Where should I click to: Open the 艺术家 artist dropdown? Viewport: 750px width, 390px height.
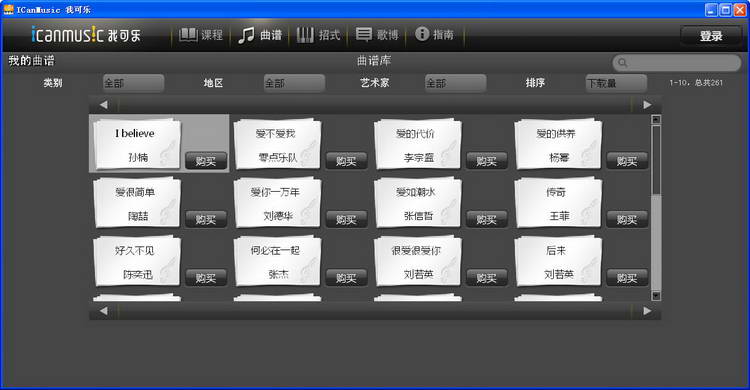455,83
